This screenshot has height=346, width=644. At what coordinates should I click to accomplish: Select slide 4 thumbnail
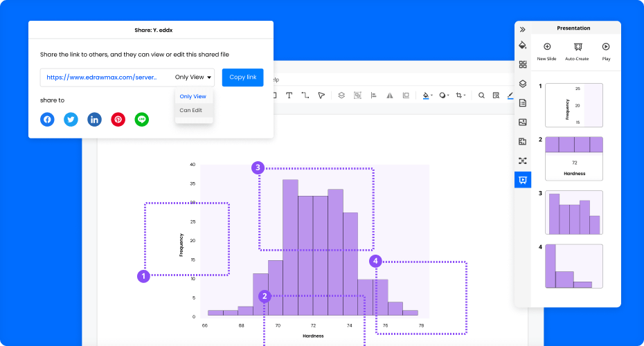click(x=574, y=266)
